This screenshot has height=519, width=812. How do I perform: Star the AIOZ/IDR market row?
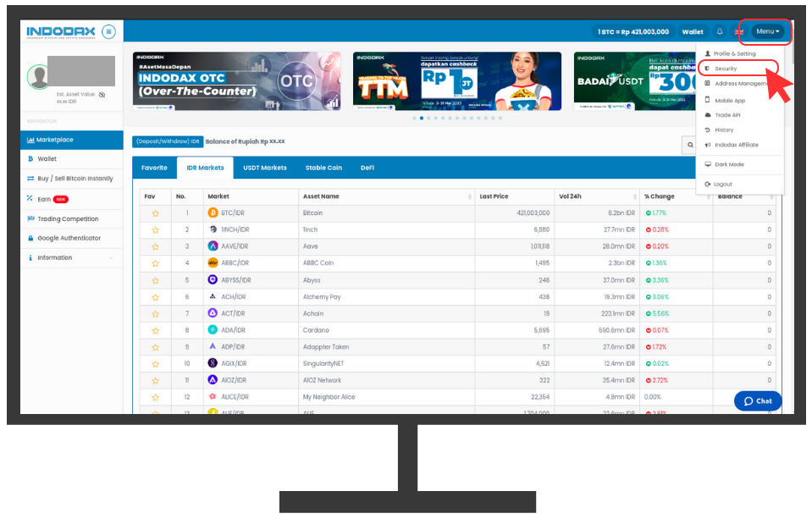(155, 381)
